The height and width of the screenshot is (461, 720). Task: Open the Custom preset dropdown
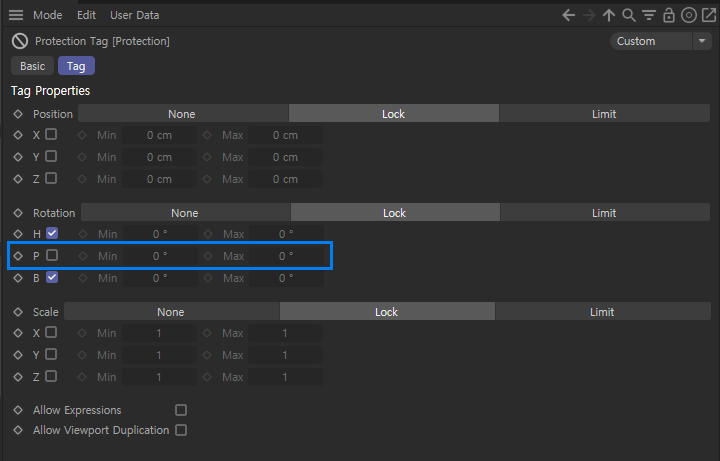(x=651, y=41)
